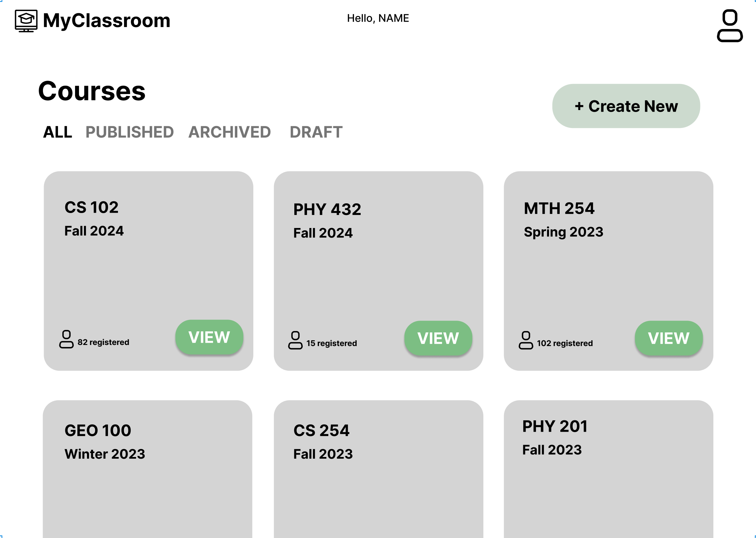The image size is (756, 538).
Task: View the MTH 254 course
Action: point(669,338)
